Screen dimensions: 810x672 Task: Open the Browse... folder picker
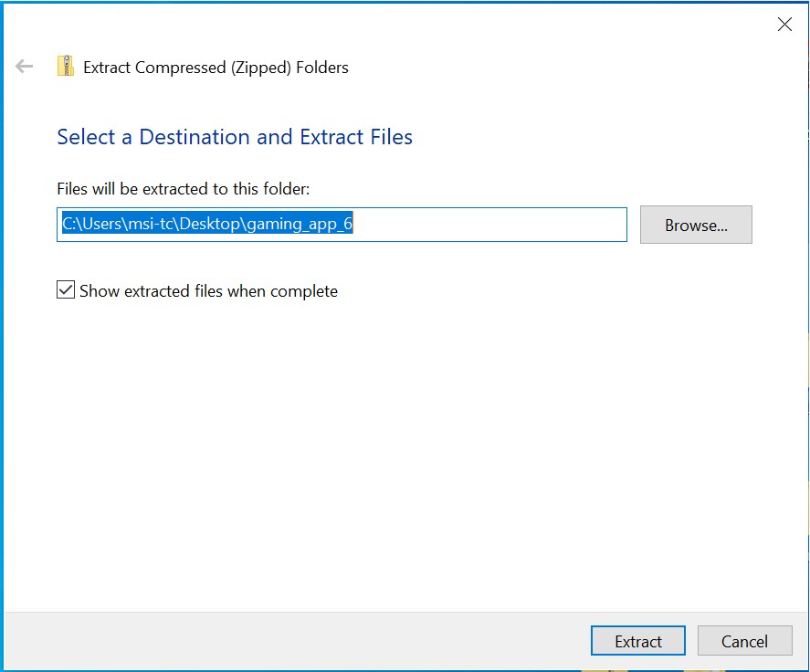696,225
